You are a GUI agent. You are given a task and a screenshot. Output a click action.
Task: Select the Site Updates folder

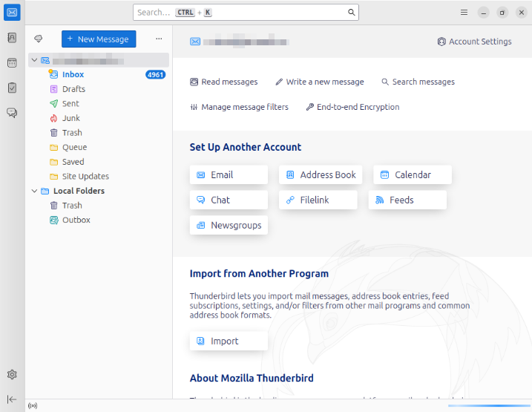click(99, 177)
